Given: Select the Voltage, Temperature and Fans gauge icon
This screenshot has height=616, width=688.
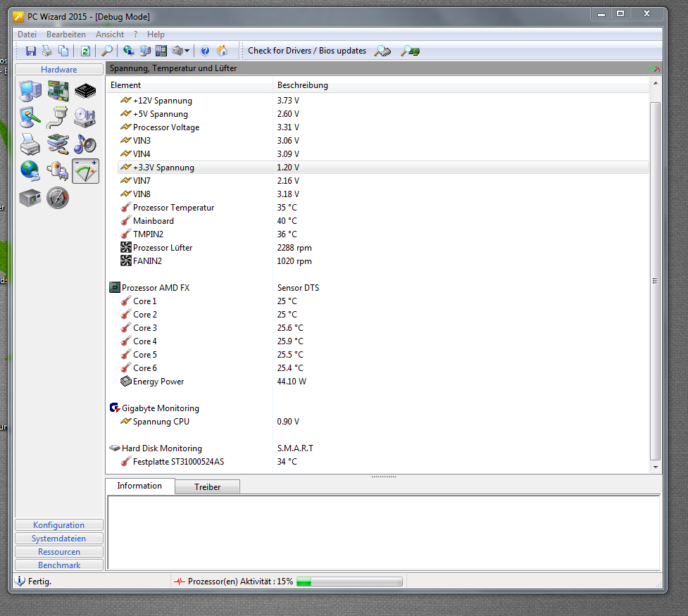Looking at the screenshot, I should coord(86,171).
